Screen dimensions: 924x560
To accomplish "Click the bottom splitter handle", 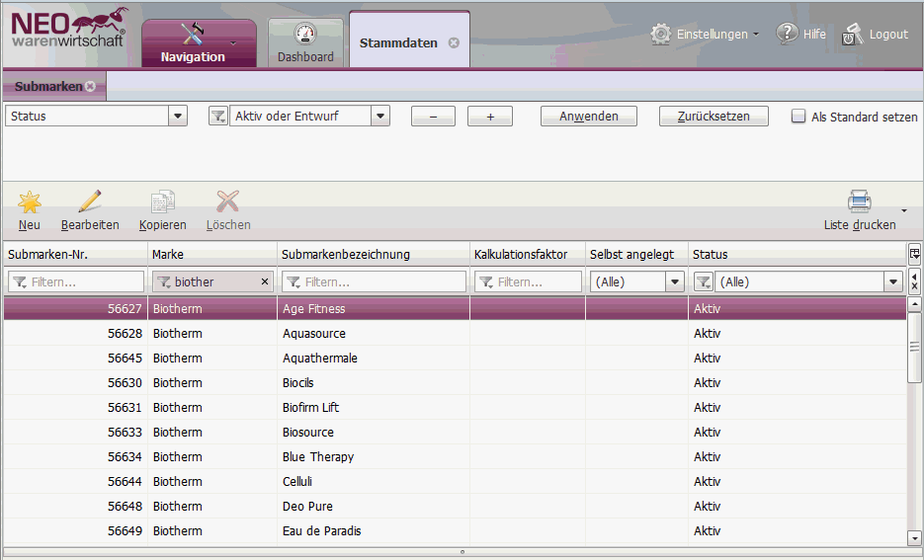I will 462,552.
